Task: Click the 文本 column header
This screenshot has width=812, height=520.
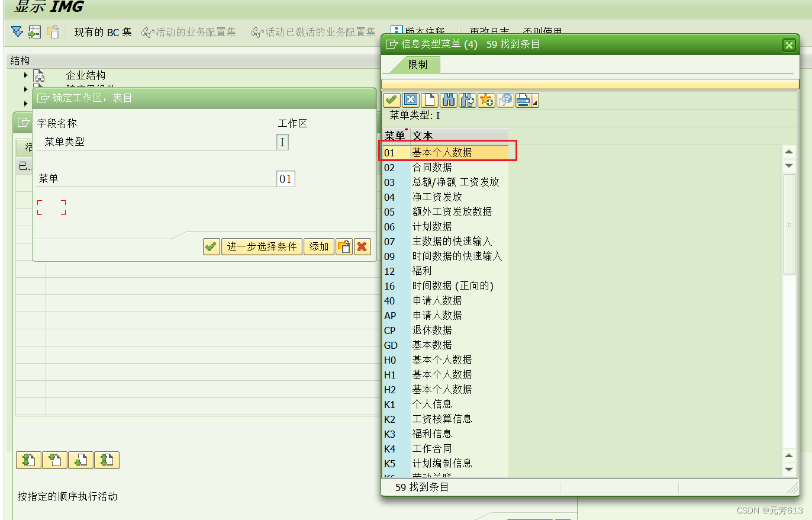Action: click(x=459, y=136)
